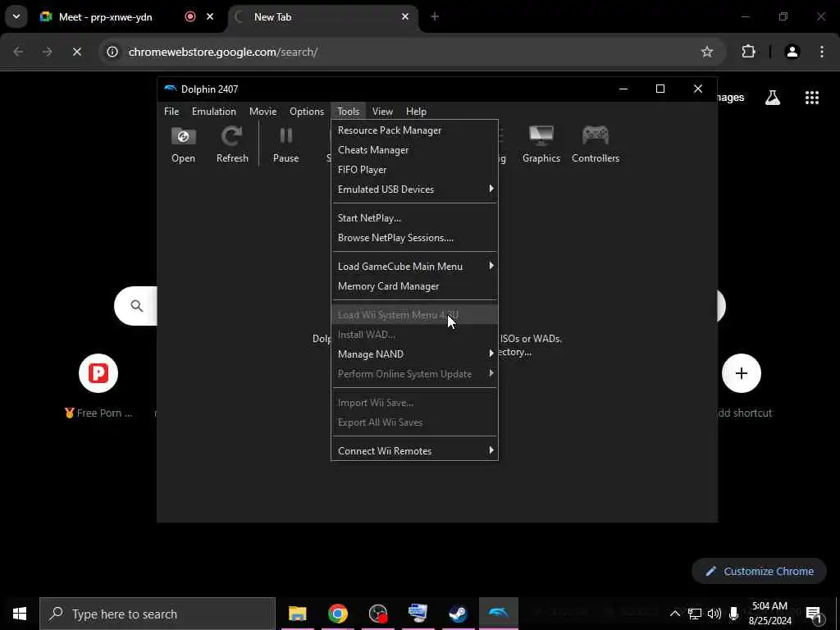Image resolution: width=840 pixels, height=630 pixels.
Task: Open the Emulation menu
Action: [x=214, y=112]
